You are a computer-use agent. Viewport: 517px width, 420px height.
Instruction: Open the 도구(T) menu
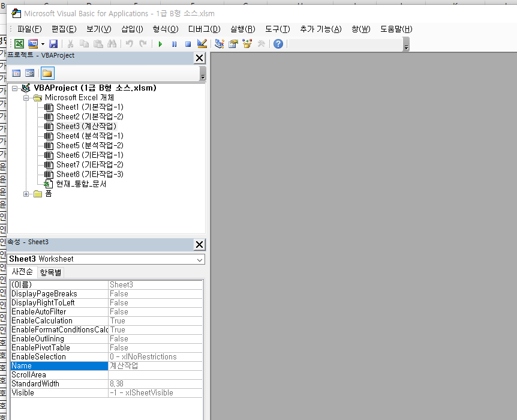pos(278,29)
